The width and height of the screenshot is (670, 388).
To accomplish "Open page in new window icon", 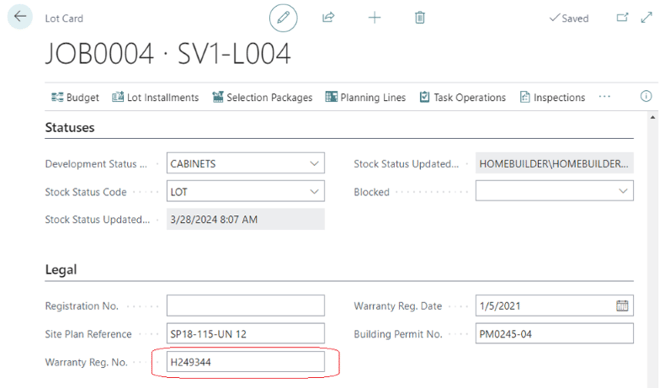I will (622, 18).
